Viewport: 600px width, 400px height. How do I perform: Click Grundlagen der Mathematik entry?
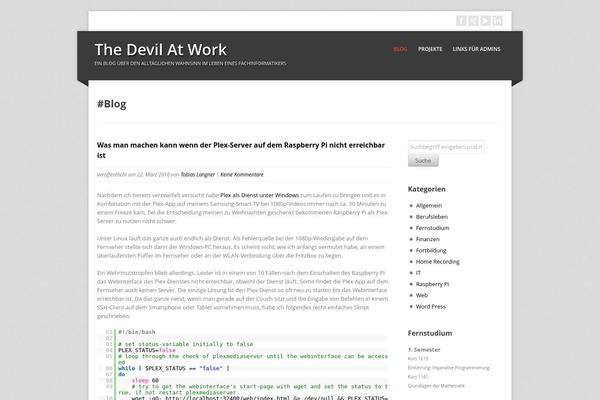point(436,386)
